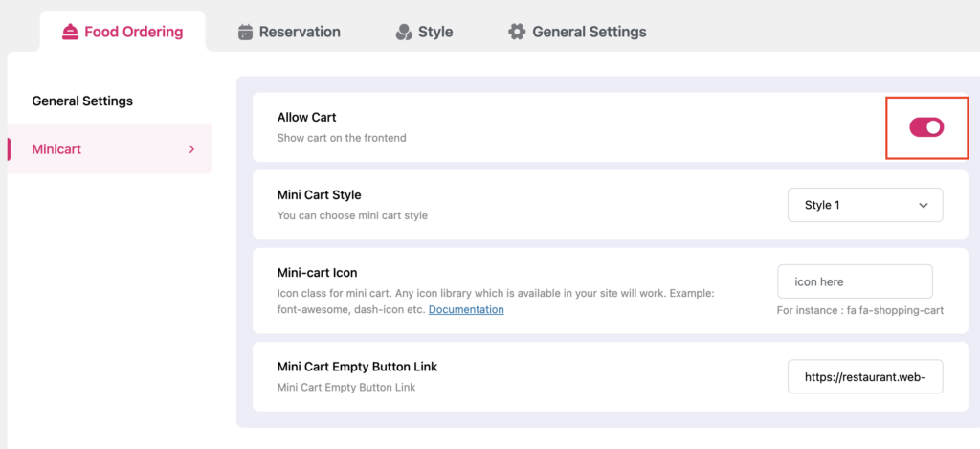Open the top General Settings tab
Viewport: 980px width, 449px height.
(589, 32)
